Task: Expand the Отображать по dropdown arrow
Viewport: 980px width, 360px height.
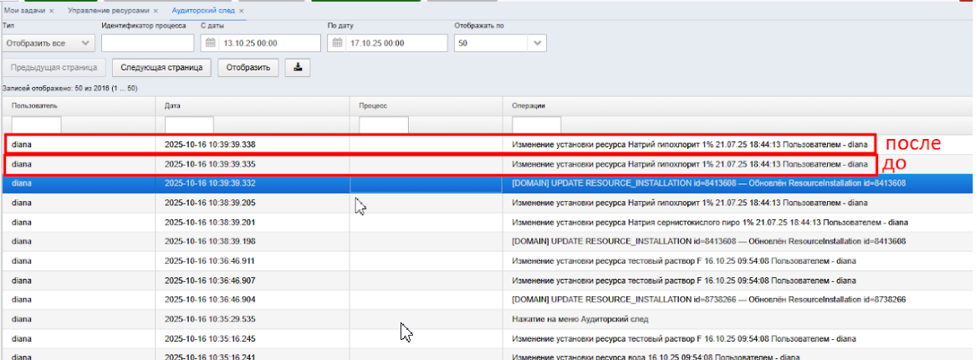Action: pos(538,44)
